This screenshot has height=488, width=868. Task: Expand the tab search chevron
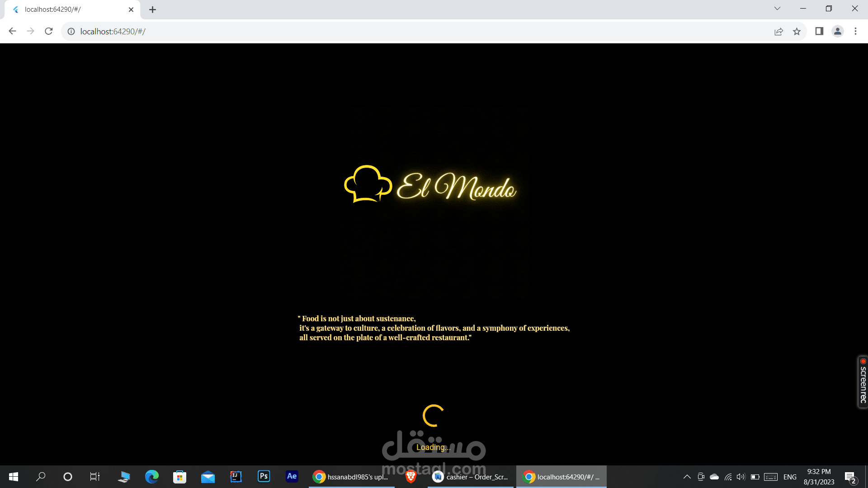pos(777,9)
